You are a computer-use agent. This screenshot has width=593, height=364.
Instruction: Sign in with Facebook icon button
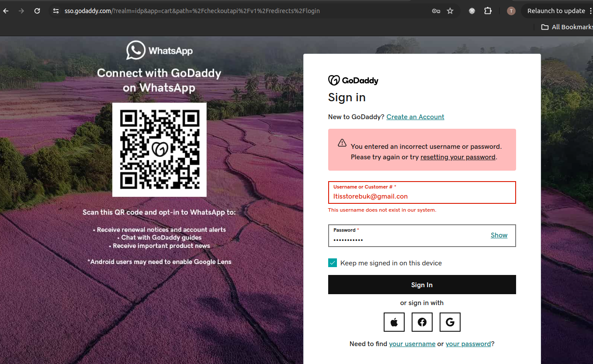[x=422, y=322]
